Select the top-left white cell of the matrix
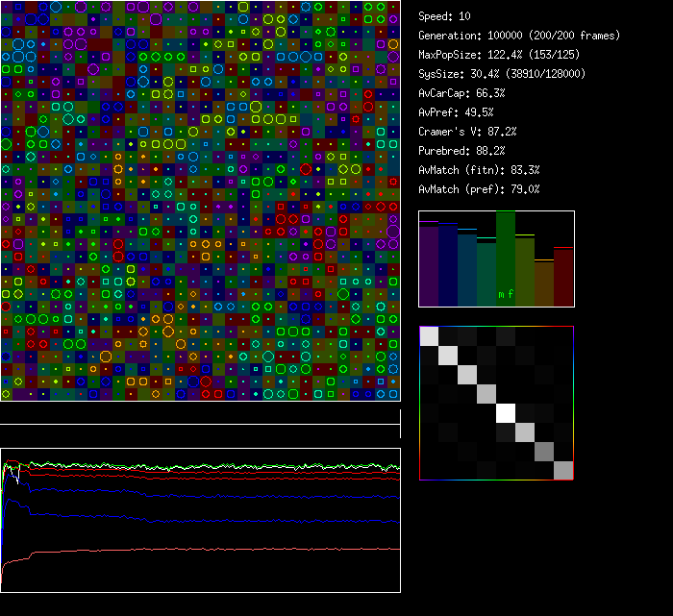Screen dimensions: 673x616 [x=429, y=335]
